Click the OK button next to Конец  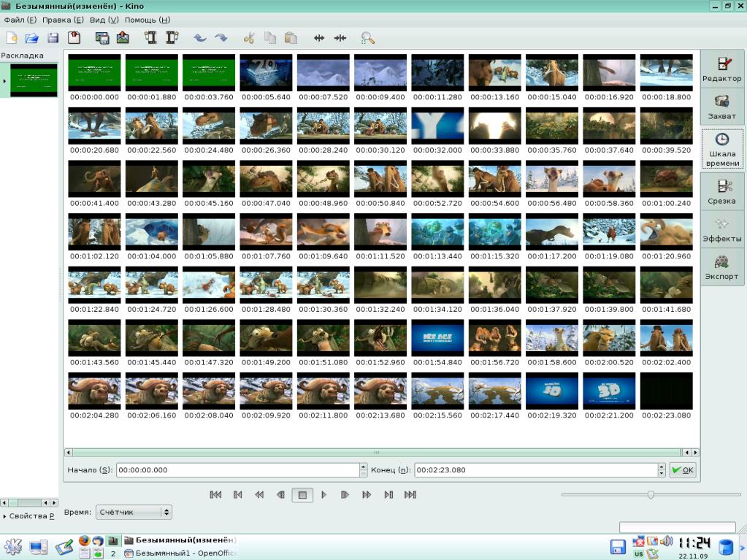click(683, 470)
